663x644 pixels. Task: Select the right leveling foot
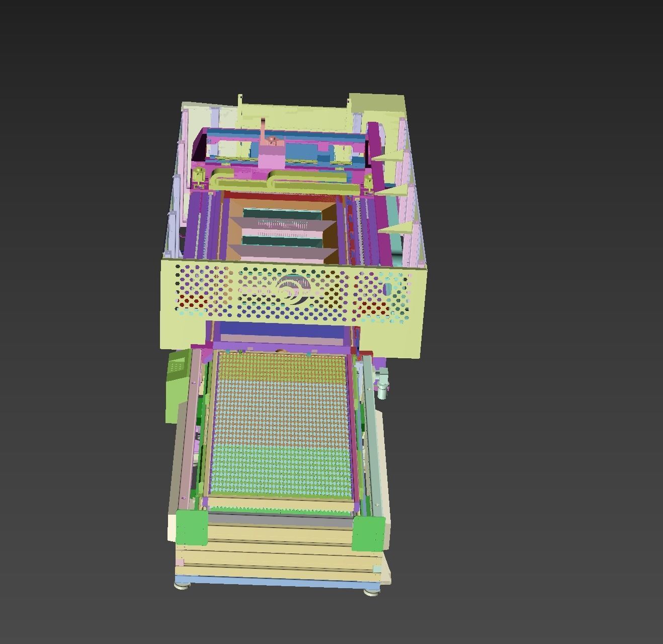[372, 592]
